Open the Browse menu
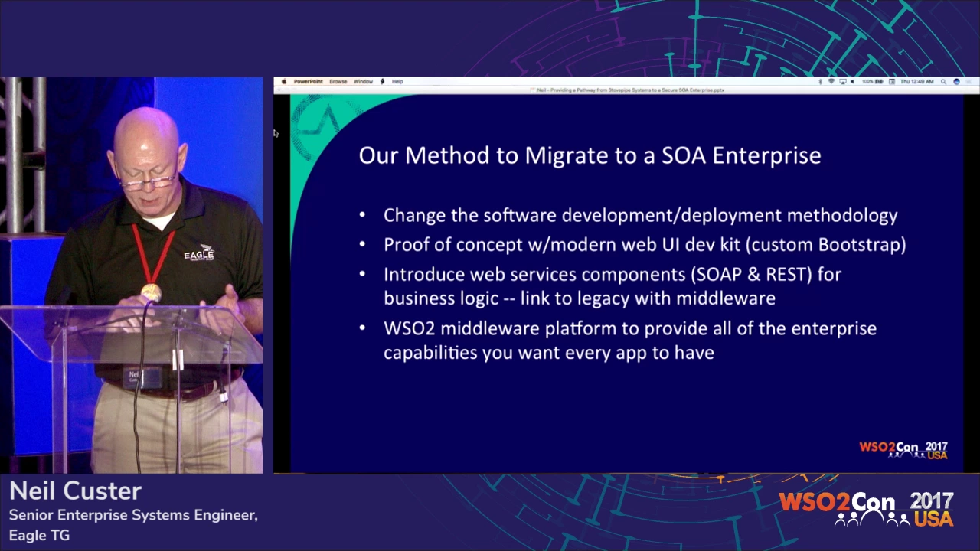This screenshot has width=980, height=551. click(338, 81)
